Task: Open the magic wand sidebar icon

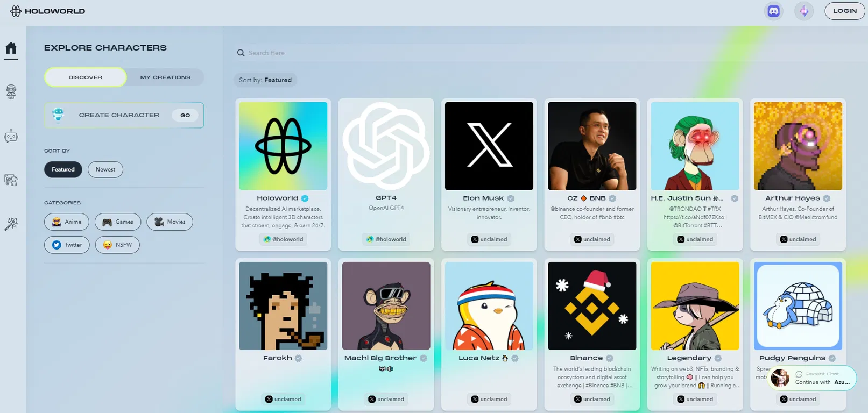Action: click(x=11, y=224)
